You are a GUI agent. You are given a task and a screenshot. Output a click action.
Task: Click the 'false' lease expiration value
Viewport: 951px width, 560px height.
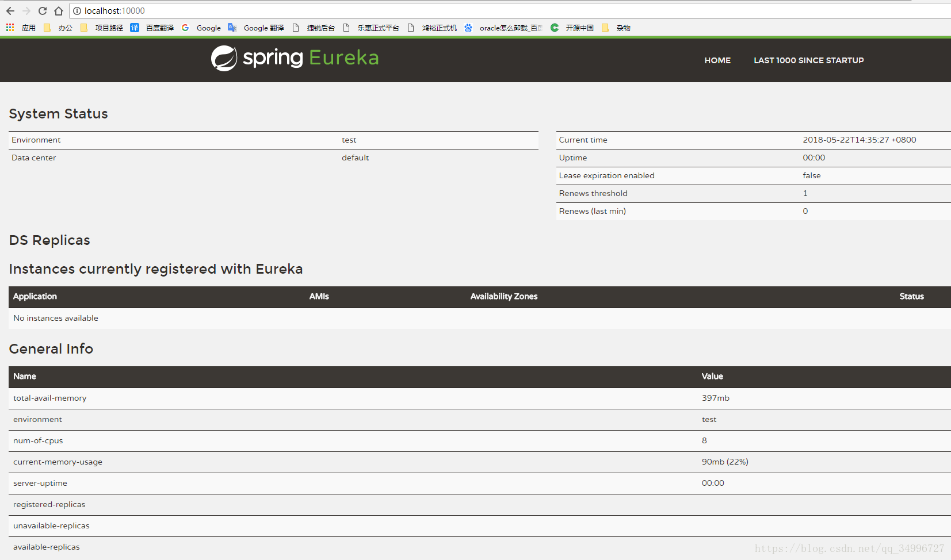click(x=812, y=175)
